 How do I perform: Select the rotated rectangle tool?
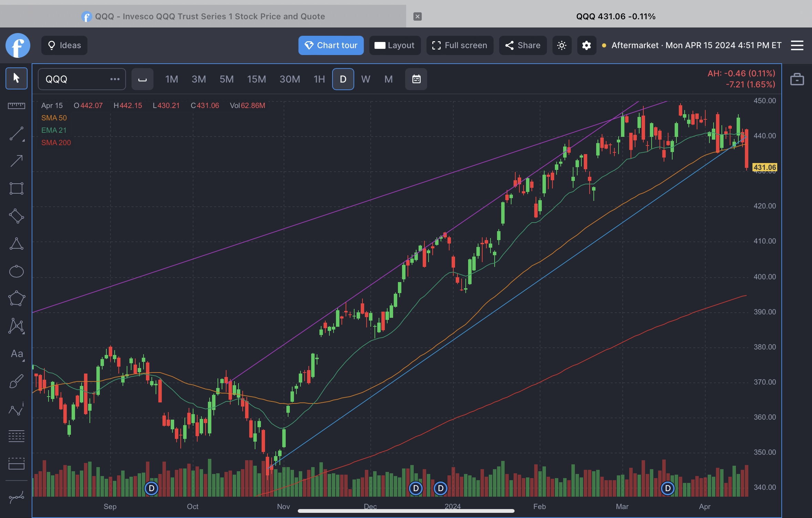point(17,216)
